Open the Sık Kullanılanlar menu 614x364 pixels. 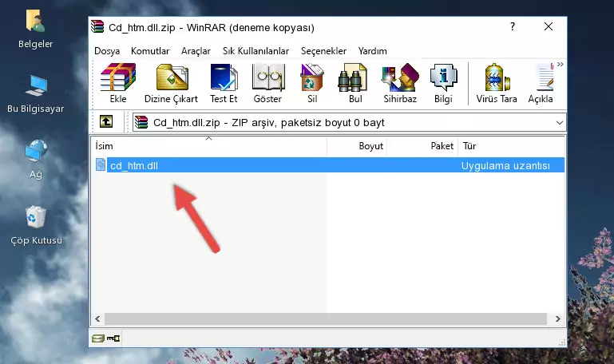(x=256, y=51)
